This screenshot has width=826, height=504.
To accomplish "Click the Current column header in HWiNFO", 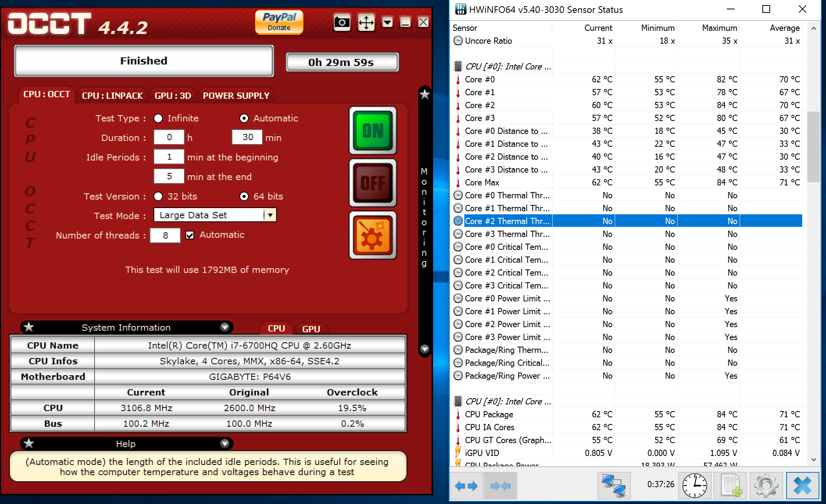I will (598, 28).
